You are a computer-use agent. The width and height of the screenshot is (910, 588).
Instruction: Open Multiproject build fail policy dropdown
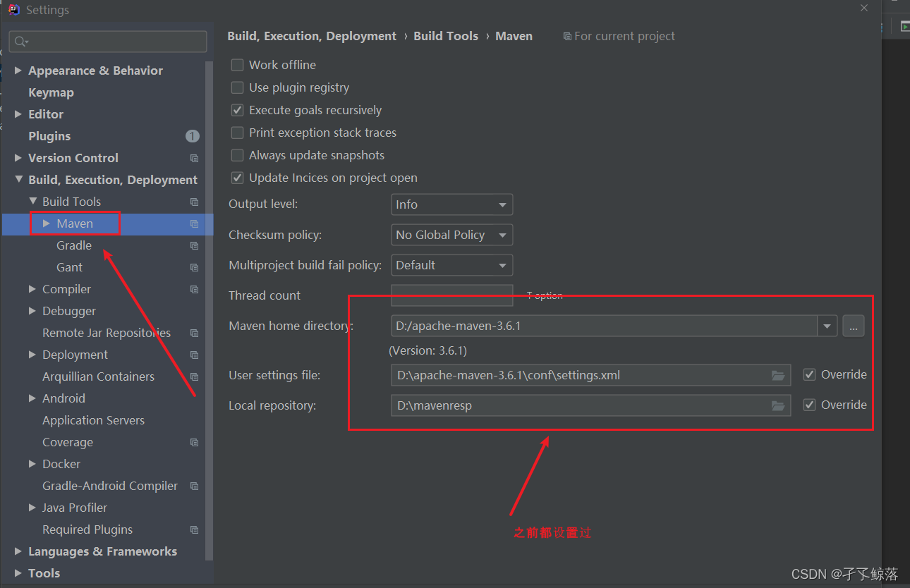coord(451,265)
